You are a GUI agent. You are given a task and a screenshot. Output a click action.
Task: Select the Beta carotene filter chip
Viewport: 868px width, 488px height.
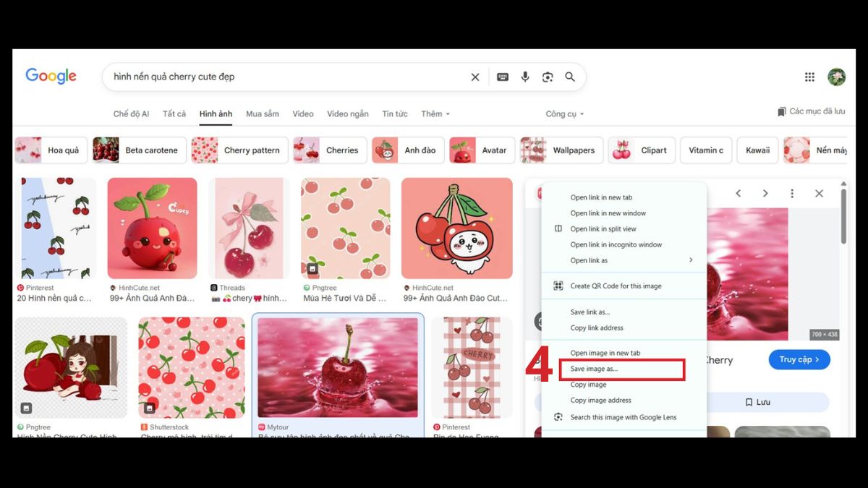click(140, 150)
